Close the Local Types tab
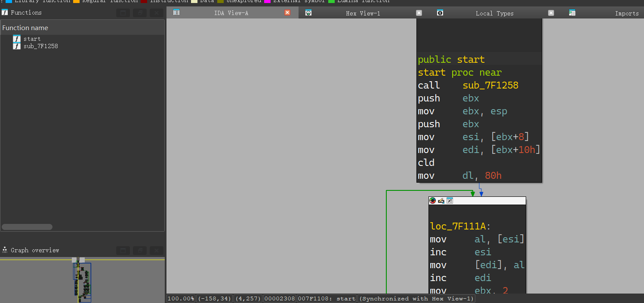This screenshot has height=303, width=644. pyautogui.click(x=551, y=13)
